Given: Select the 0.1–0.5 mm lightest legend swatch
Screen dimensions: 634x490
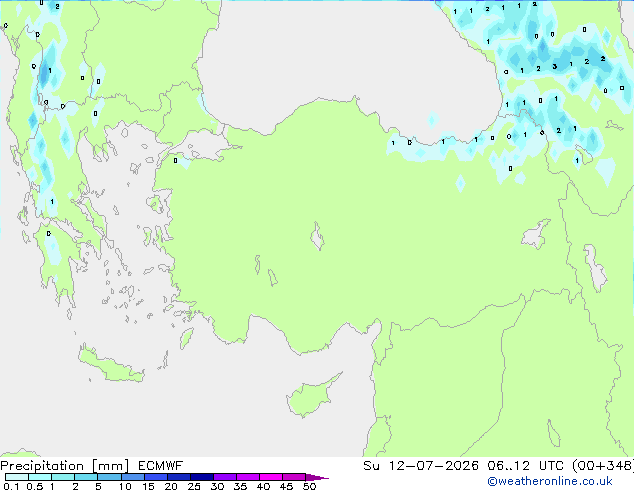Looking at the screenshot, I should click(17, 477).
